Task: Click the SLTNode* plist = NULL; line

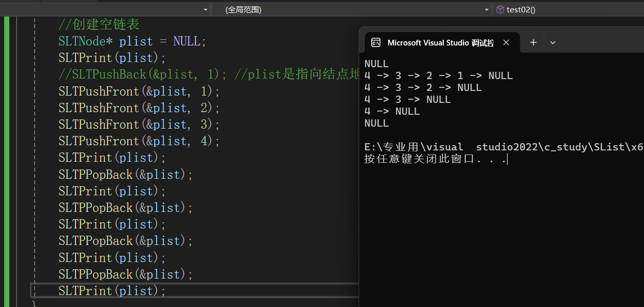Action: click(132, 41)
